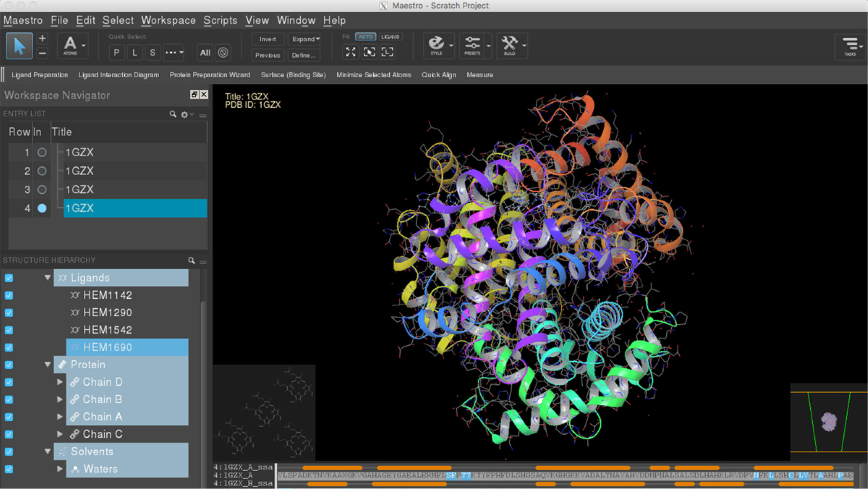868x489 pixels.
Task: Uncheck the HEM1142 ligand visibility checkbox
Action: 9,295
